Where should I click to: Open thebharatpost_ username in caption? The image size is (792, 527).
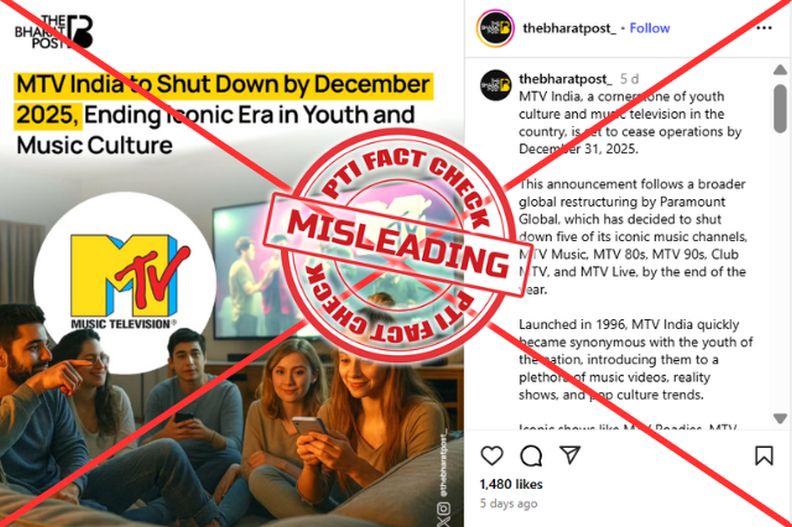[x=565, y=79]
